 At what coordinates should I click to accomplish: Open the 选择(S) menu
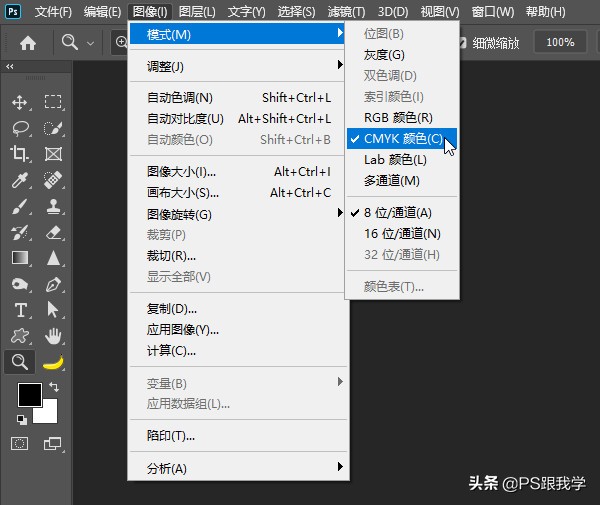(x=297, y=12)
